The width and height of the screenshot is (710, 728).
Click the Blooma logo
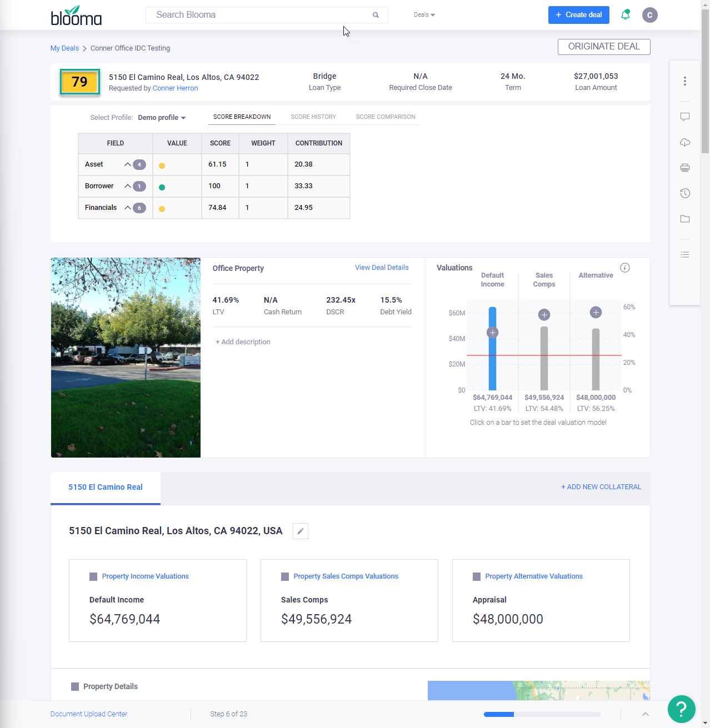point(76,16)
